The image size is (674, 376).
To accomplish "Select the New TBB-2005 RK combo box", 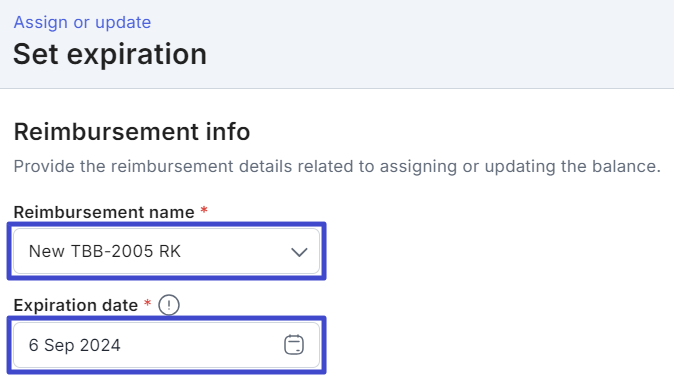I will (x=167, y=251).
